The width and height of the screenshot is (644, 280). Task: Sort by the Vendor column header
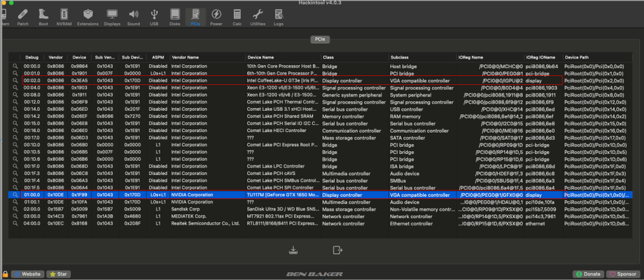click(55, 57)
